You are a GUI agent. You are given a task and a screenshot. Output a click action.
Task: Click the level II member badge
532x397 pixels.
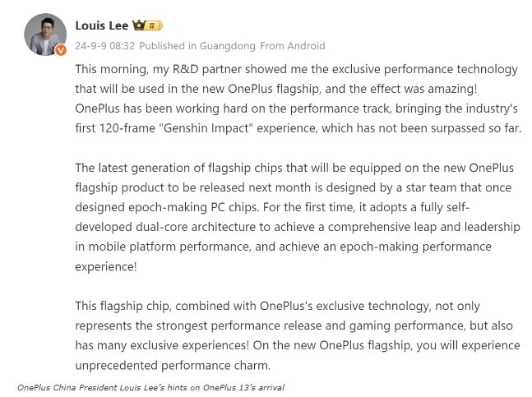tap(155, 25)
